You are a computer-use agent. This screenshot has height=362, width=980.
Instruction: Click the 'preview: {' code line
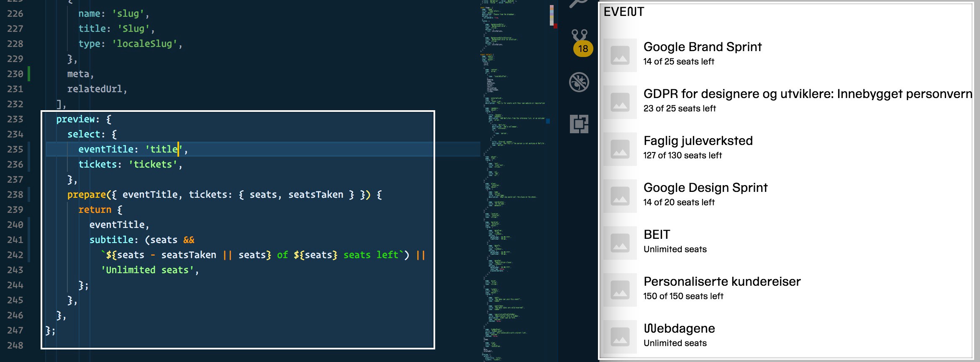coord(84,119)
